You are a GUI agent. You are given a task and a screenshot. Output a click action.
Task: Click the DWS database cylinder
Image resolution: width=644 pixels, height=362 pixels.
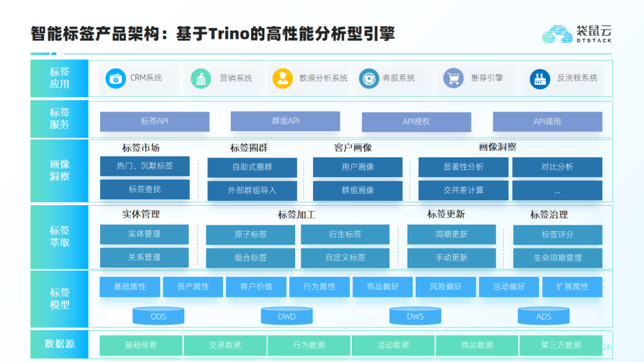415,316
